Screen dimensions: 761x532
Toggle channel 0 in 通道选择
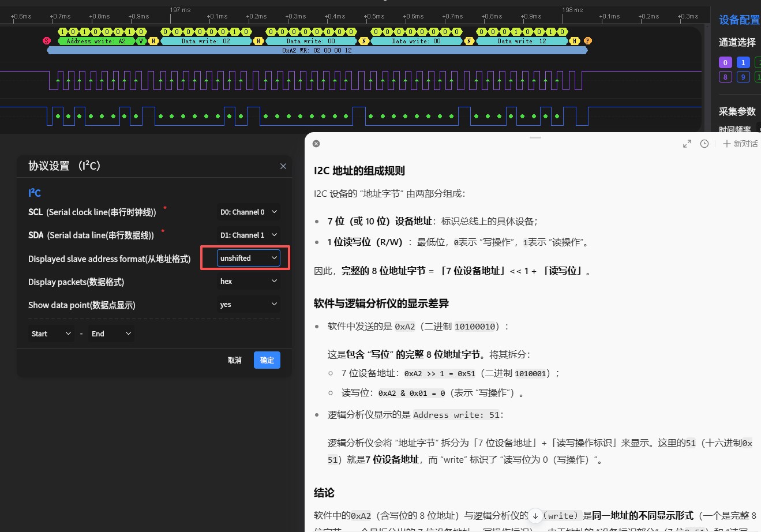[725, 62]
